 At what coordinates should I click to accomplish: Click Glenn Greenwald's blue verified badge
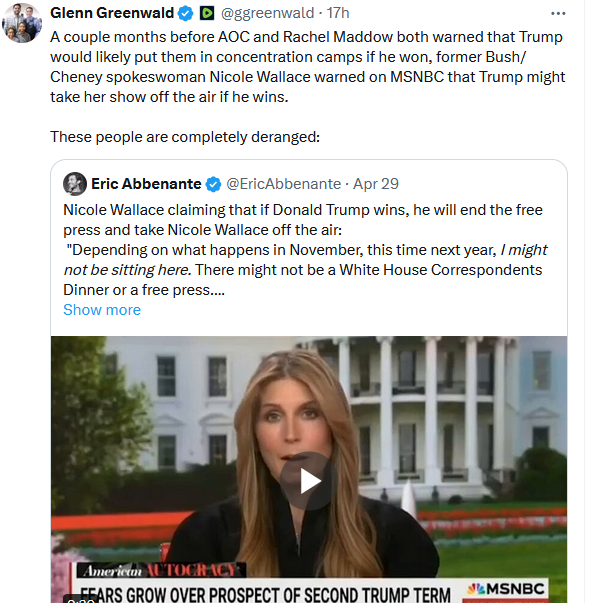[x=185, y=13]
